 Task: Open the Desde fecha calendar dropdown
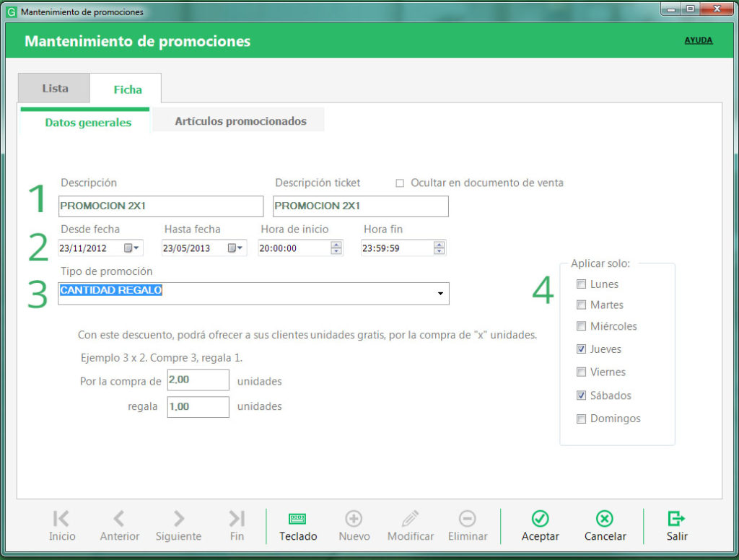click(x=133, y=248)
